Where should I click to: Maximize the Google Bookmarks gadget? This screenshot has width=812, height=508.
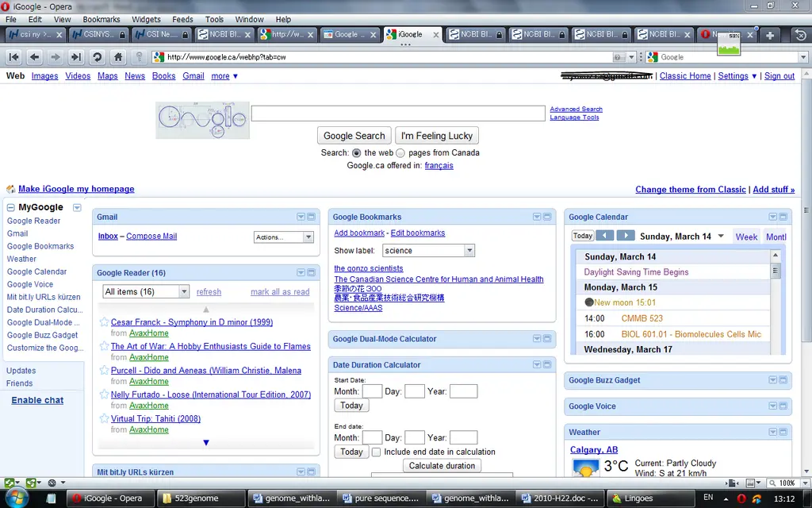pyautogui.click(x=547, y=217)
